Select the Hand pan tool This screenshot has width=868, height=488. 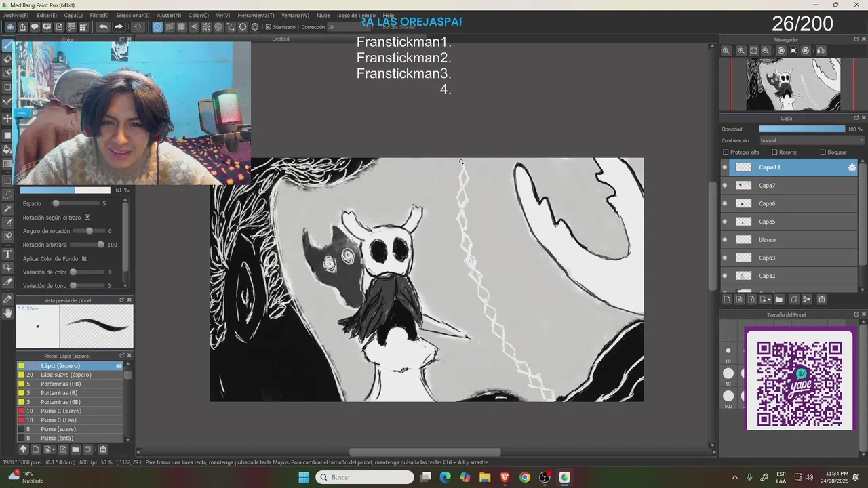pyautogui.click(x=7, y=312)
